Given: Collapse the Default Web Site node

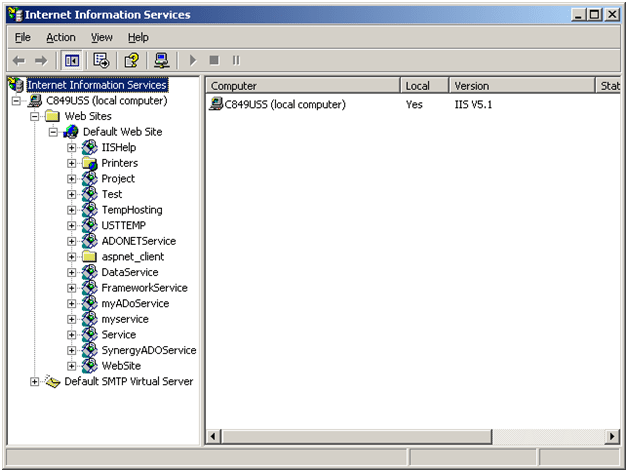Looking at the screenshot, I should point(54,132).
